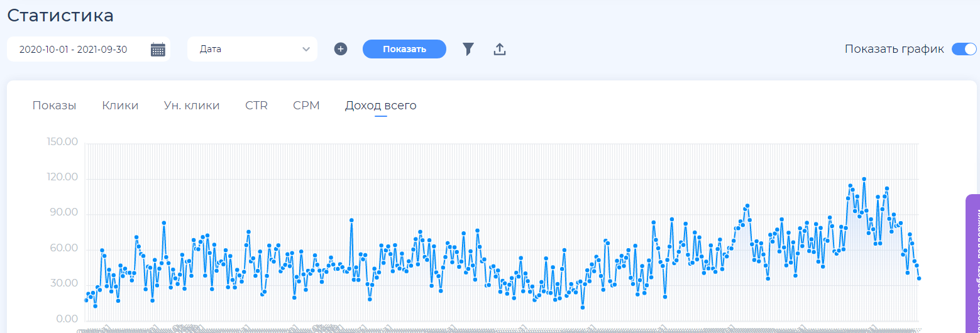Click the first data point on the chart
Image resolution: width=980 pixels, height=333 pixels.
pos(86,300)
